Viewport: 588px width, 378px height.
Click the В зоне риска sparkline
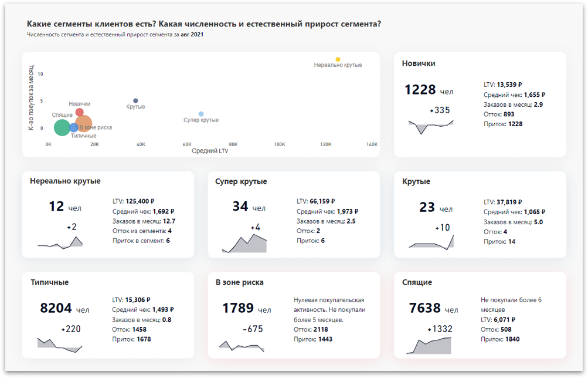point(242,346)
